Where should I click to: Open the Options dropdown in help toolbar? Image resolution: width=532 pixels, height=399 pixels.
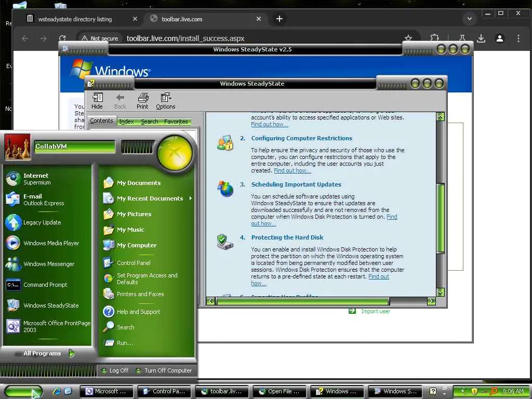[166, 101]
